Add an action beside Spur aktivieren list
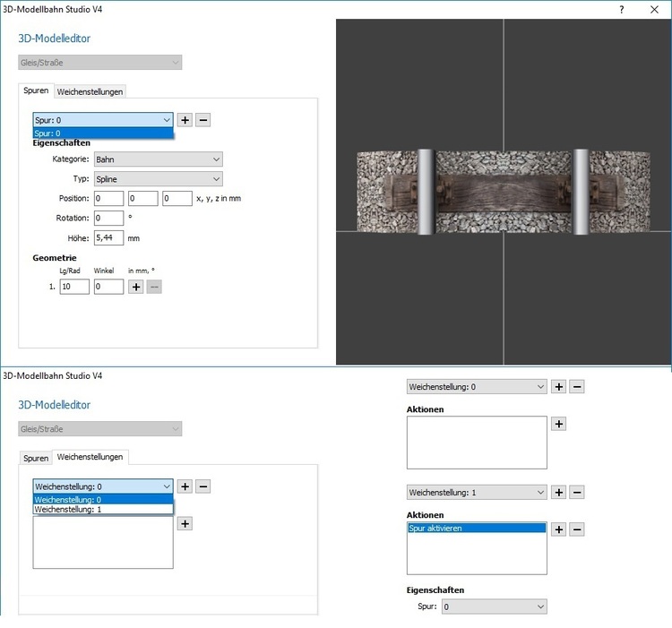This screenshot has width=672, height=628. (x=558, y=529)
